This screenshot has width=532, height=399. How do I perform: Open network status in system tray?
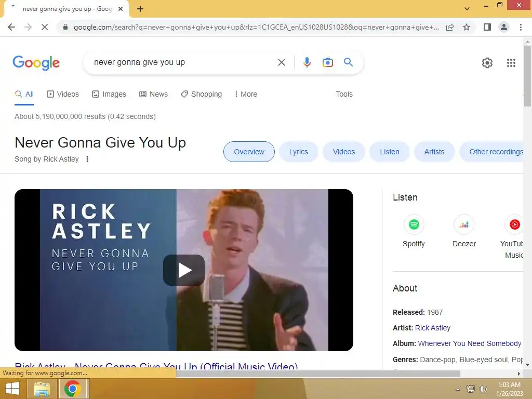(x=470, y=389)
